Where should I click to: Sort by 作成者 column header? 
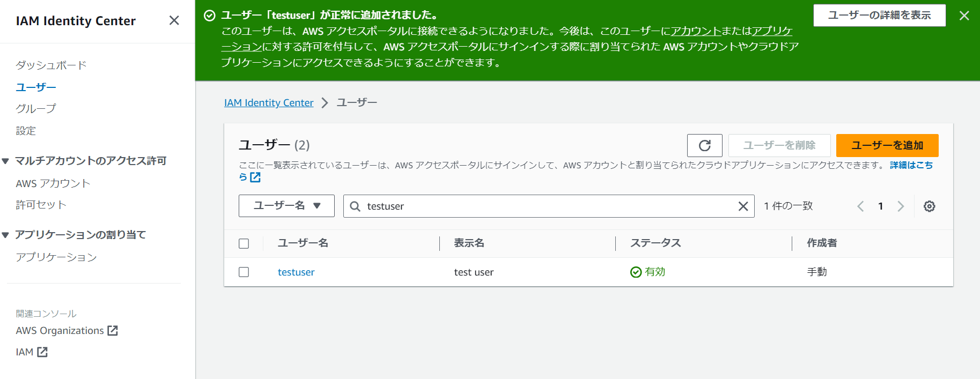[822, 243]
